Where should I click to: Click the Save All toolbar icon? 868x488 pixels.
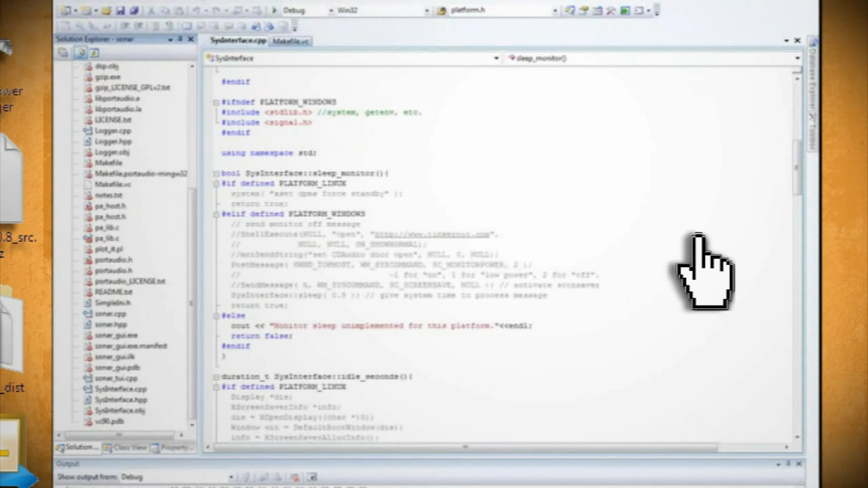pyautogui.click(x=134, y=10)
